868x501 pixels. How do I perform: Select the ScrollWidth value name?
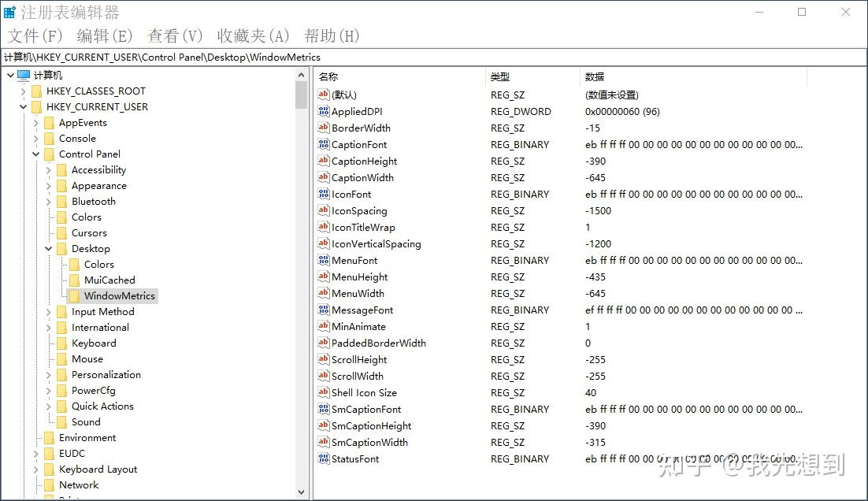point(358,377)
